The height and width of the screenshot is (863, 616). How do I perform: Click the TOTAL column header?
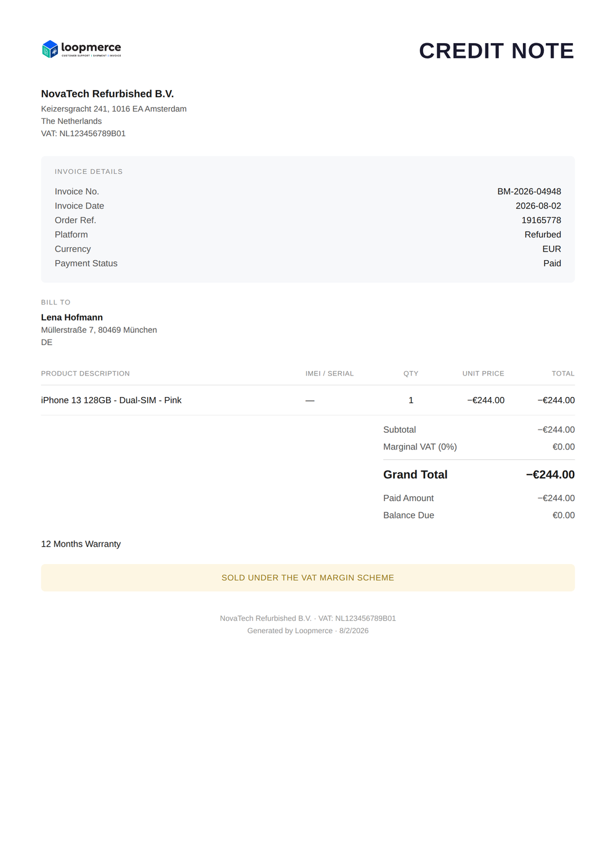click(x=563, y=374)
